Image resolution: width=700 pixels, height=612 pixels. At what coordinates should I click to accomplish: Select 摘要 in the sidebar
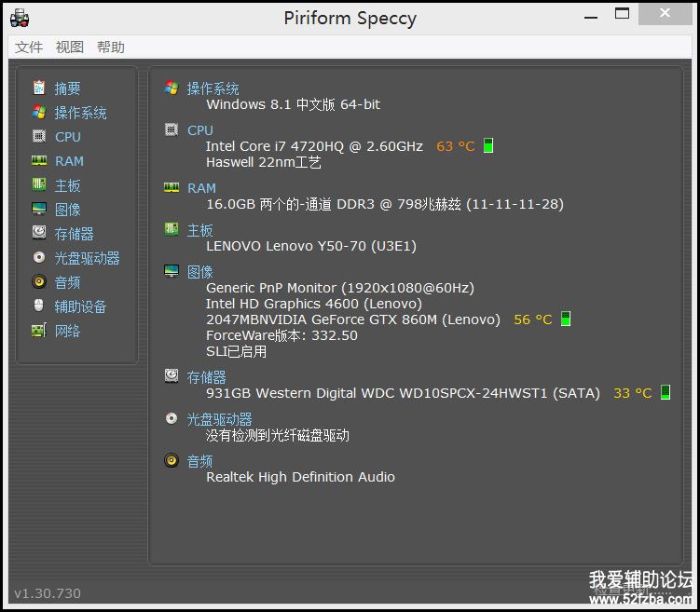[x=67, y=88]
